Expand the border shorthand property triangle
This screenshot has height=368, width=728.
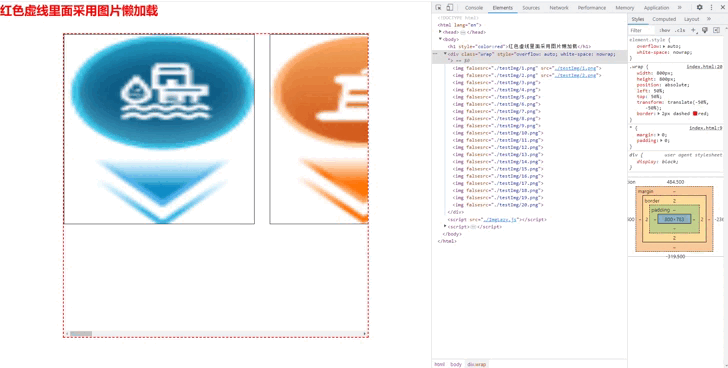click(658, 114)
